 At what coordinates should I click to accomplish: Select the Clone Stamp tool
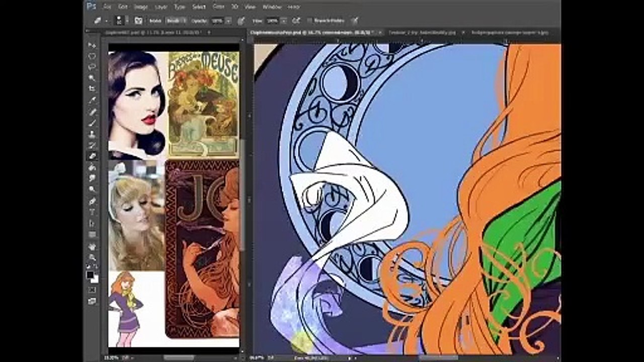92,134
